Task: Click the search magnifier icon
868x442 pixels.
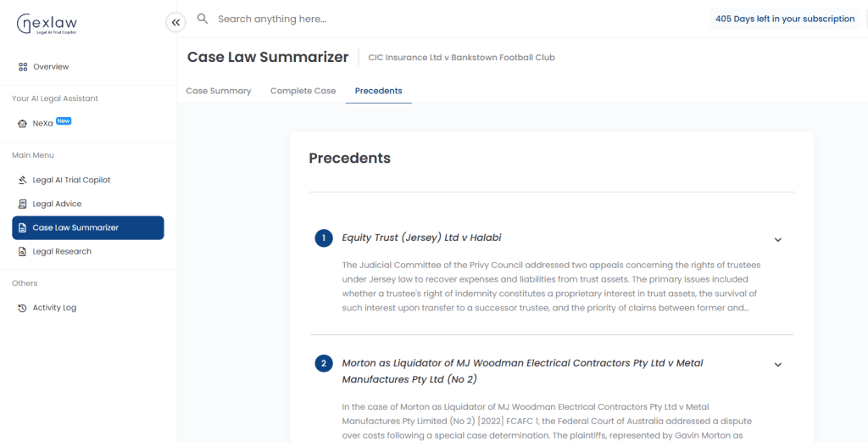Action: point(203,19)
